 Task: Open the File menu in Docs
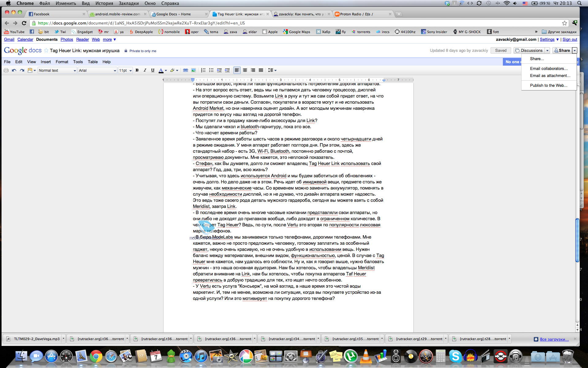coord(7,62)
